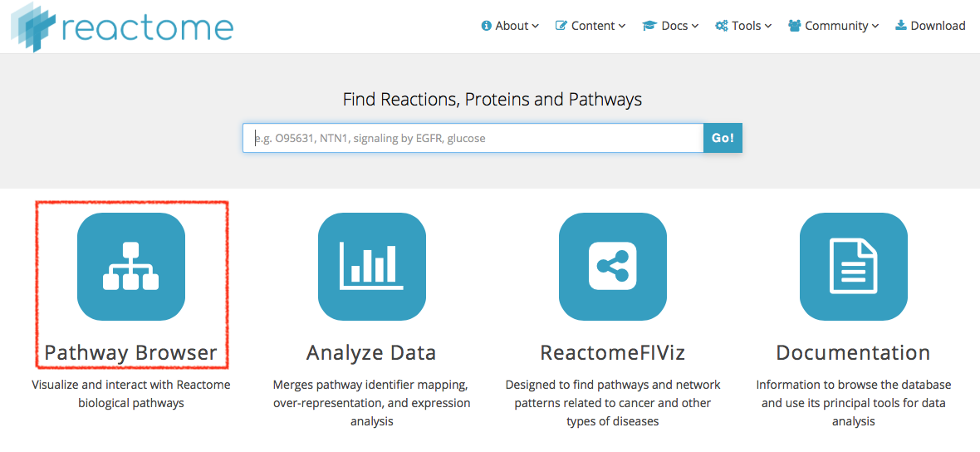980x452 pixels.
Task: Open the Analyze Data title link
Action: pyautogui.click(x=371, y=352)
